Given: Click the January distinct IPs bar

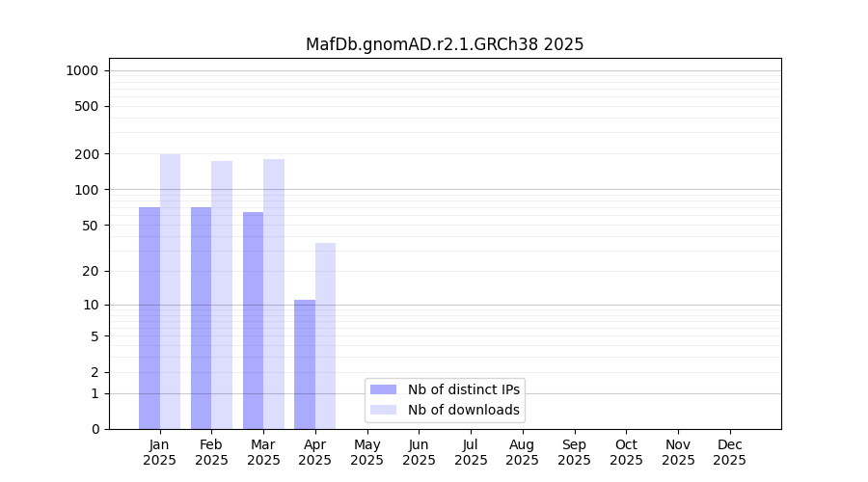Looking at the screenshot, I should [x=149, y=318].
